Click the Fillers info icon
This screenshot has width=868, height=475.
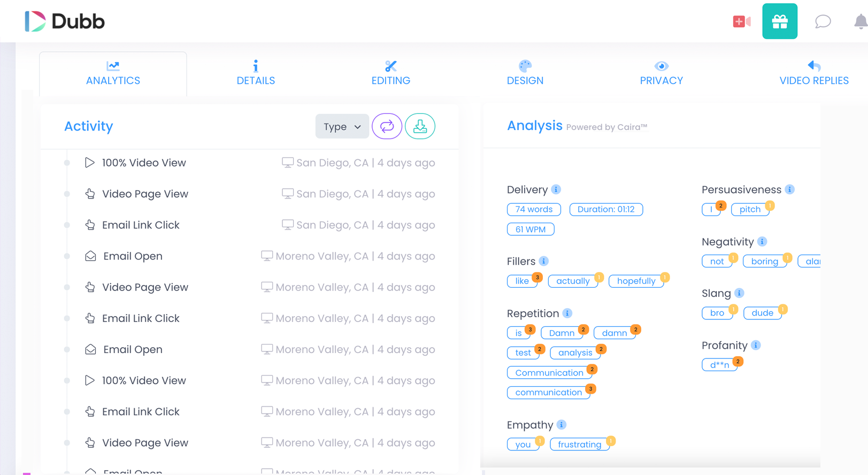tap(543, 261)
